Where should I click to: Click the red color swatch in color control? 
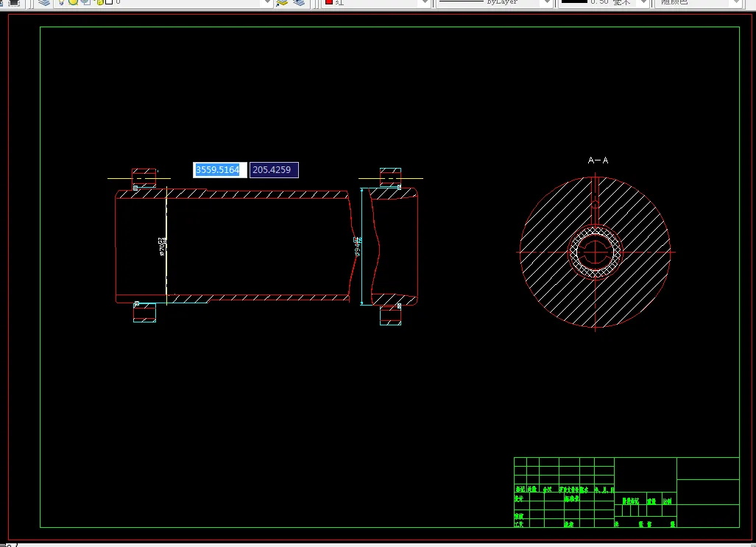pos(329,2)
